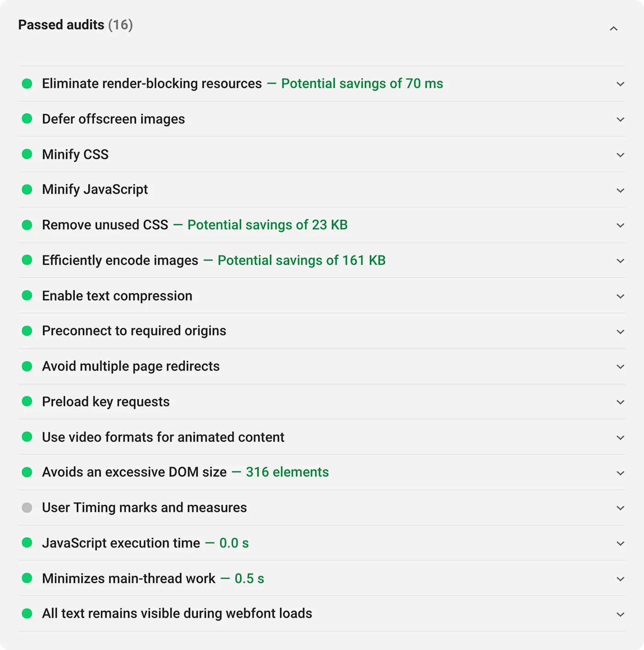This screenshot has height=650, width=644.
Task: Click green dot beside Enable text compression
Action: [x=27, y=296]
